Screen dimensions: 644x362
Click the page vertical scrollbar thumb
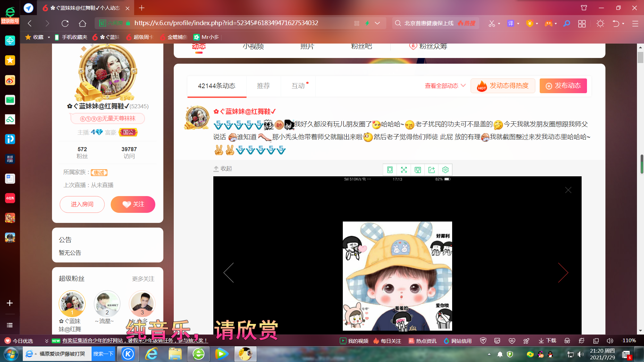[x=641, y=58]
